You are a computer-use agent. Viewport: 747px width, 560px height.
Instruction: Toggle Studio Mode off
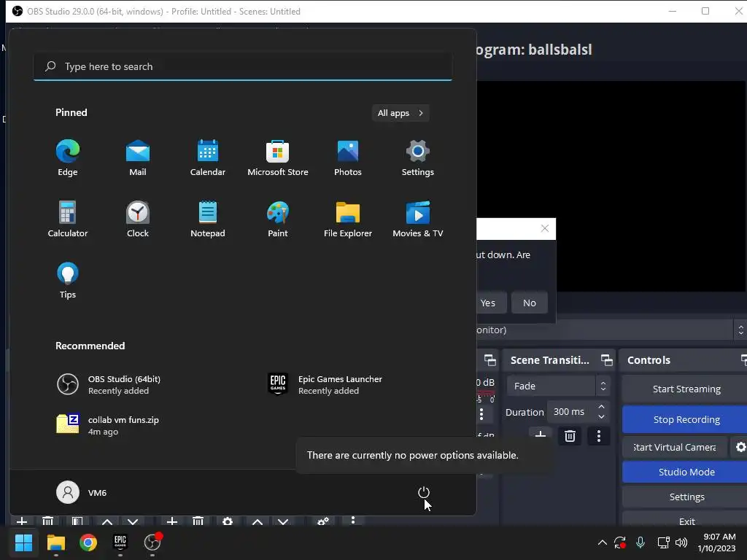(x=686, y=472)
